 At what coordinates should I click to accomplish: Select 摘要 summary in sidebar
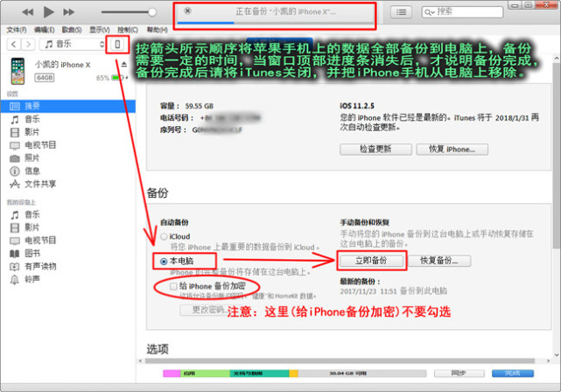68,106
